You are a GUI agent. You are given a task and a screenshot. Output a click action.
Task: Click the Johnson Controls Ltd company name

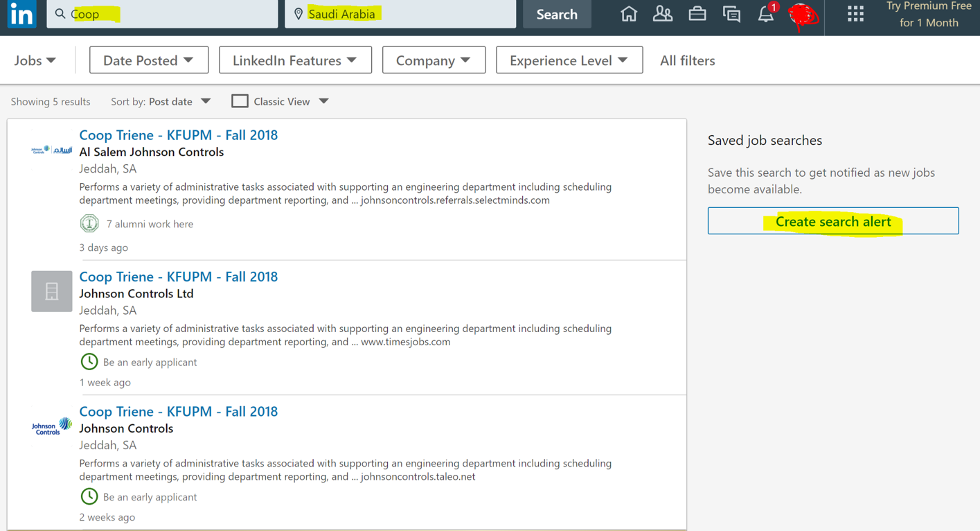pyautogui.click(x=136, y=293)
